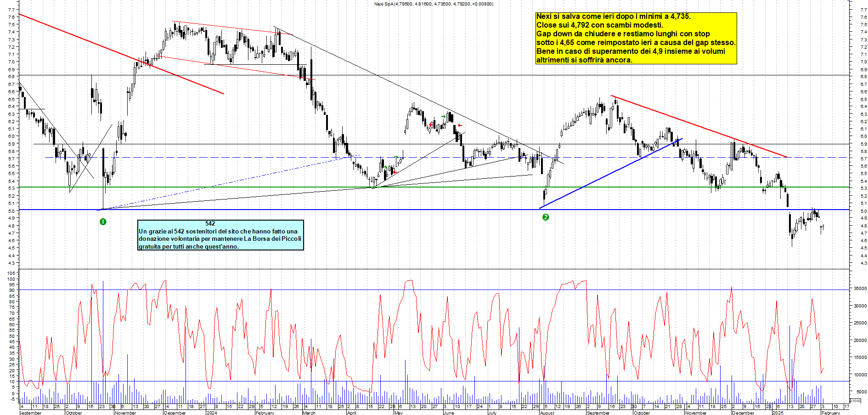Click the 20000 volume axis label
The height and width of the screenshot is (415, 868).
point(860,341)
